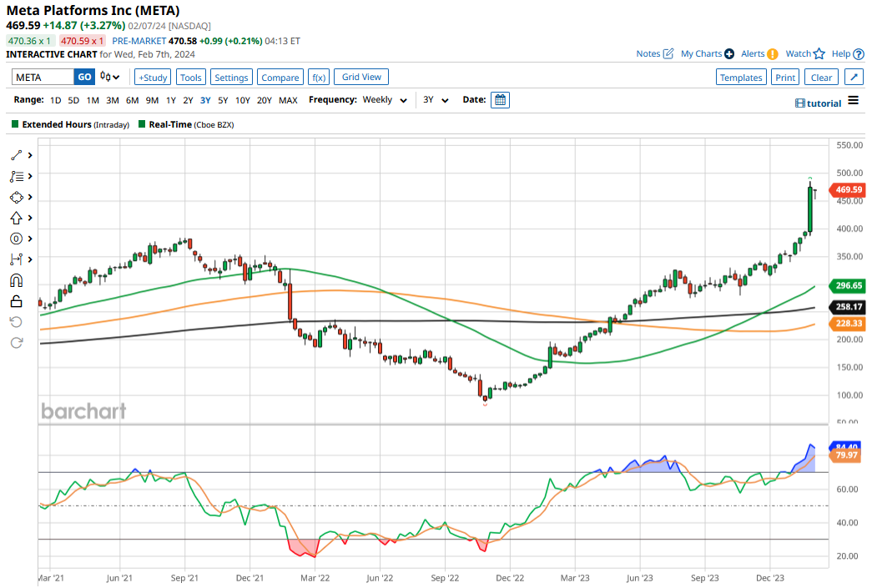Click the undo icon in the sidebar
Viewport: 877px width, 588px height.
coord(15,322)
